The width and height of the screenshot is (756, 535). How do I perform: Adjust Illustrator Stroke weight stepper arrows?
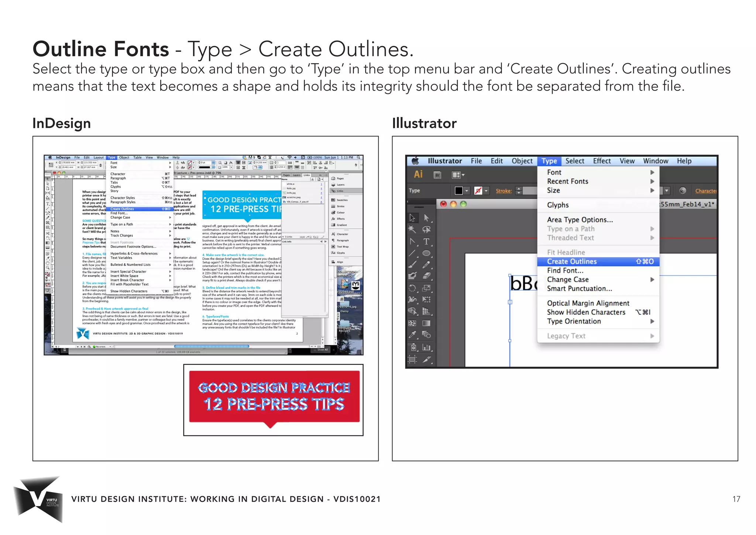(x=519, y=191)
